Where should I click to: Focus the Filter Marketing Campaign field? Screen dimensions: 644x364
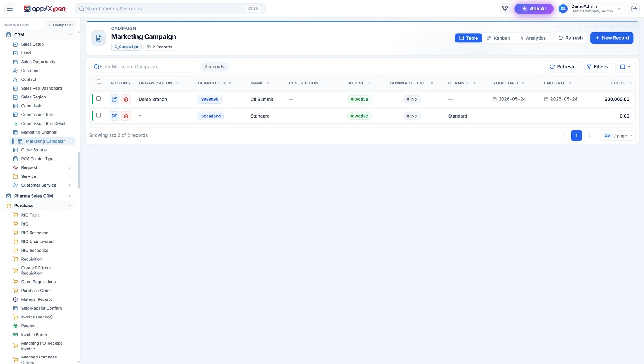click(143, 67)
